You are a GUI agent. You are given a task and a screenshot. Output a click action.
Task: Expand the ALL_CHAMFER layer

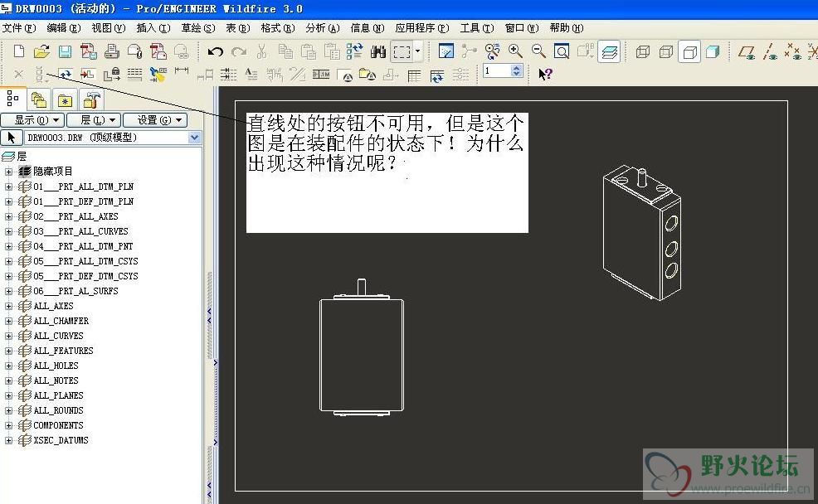[x=8, y=321]
